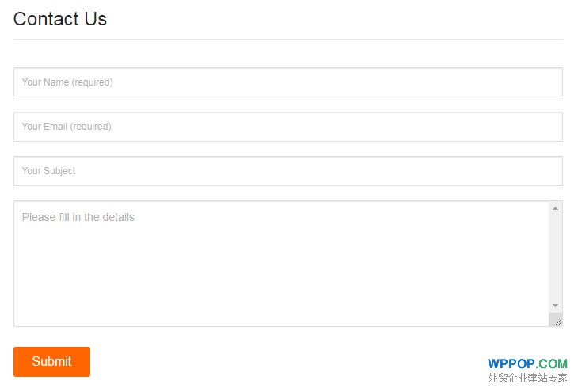Click the Contact Us heading
Image resolution: width=578 pixels, height=392 pixels.
[x=59, y=19]
